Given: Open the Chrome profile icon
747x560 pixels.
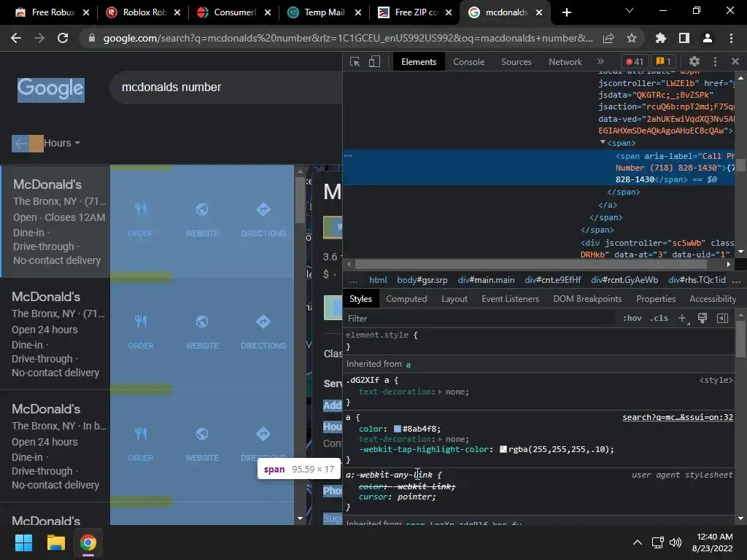Looking at the screenshot, I should (708, 38).
